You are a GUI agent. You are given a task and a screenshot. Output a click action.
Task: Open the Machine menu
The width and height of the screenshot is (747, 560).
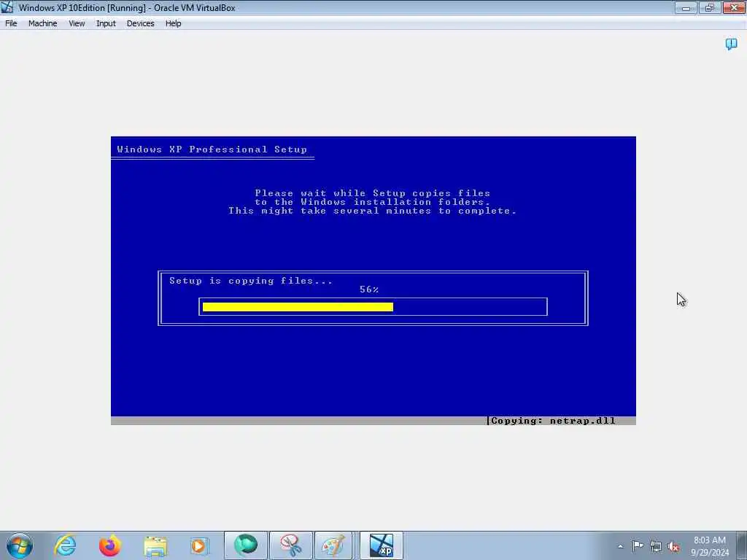[x=42, y=23]
